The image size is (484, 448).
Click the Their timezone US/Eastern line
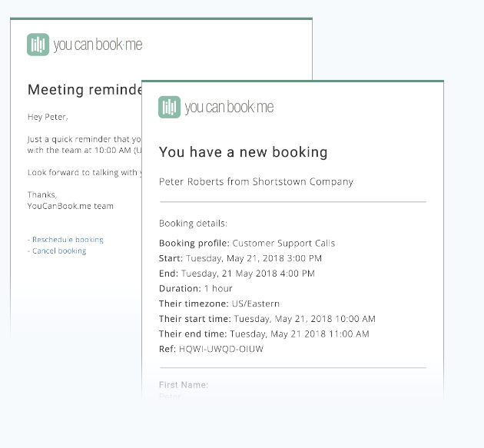point(219,304)
